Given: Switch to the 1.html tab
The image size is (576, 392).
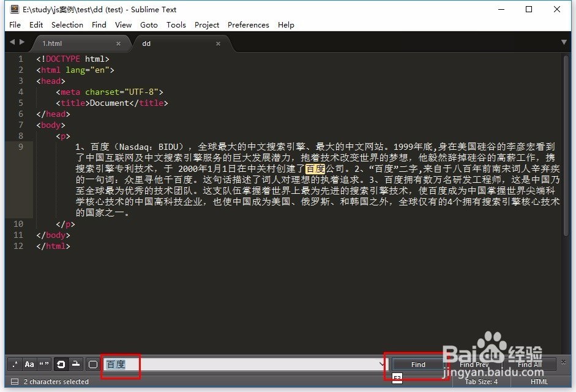Looking at the screenshot, I should pos(81,43).
